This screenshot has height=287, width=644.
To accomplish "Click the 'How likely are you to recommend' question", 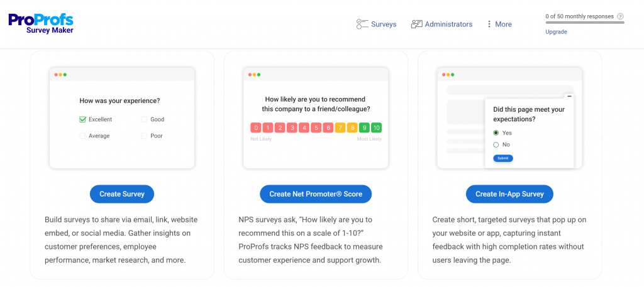I will click(316, 104).
